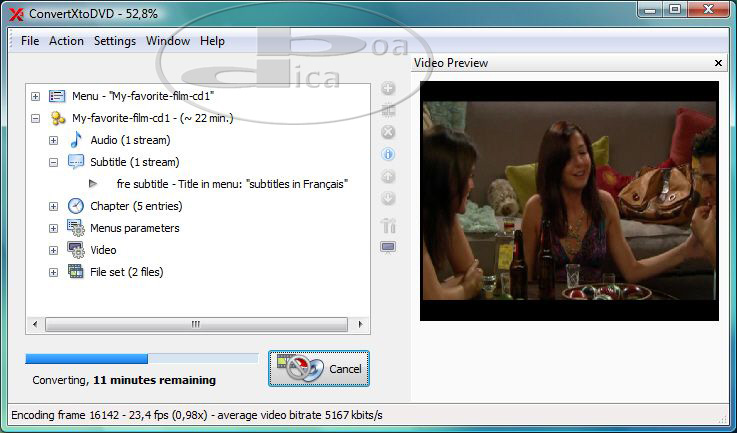Expand the Menus parameters node
This screenshot has width=737, height=433.
coord(54,228)
